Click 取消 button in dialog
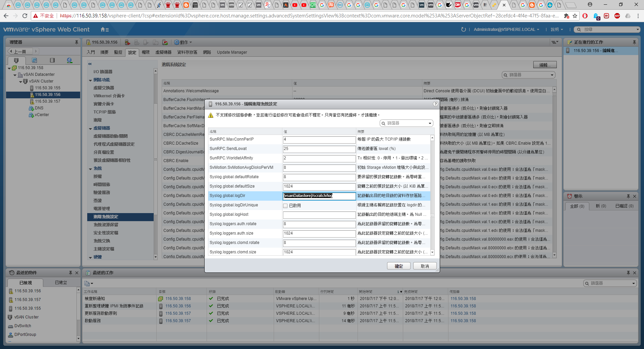 click(425, 266)
